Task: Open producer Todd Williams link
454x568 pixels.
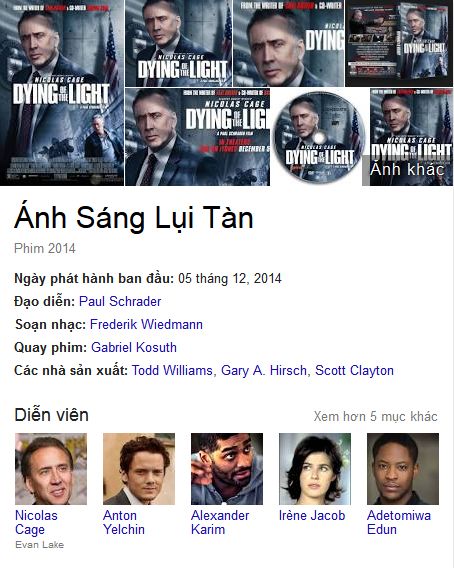Action: [172, 371]
